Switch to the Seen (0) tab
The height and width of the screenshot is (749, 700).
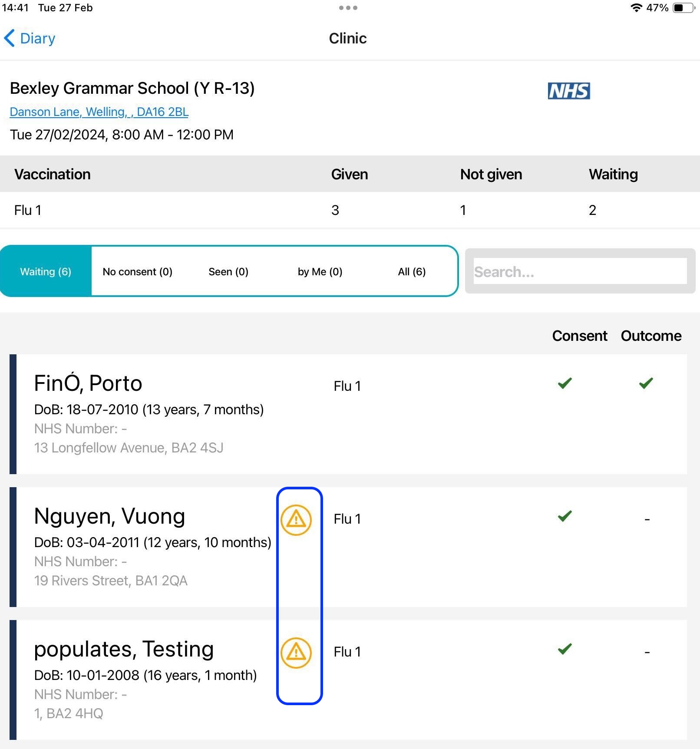click(x=228, y=272)
